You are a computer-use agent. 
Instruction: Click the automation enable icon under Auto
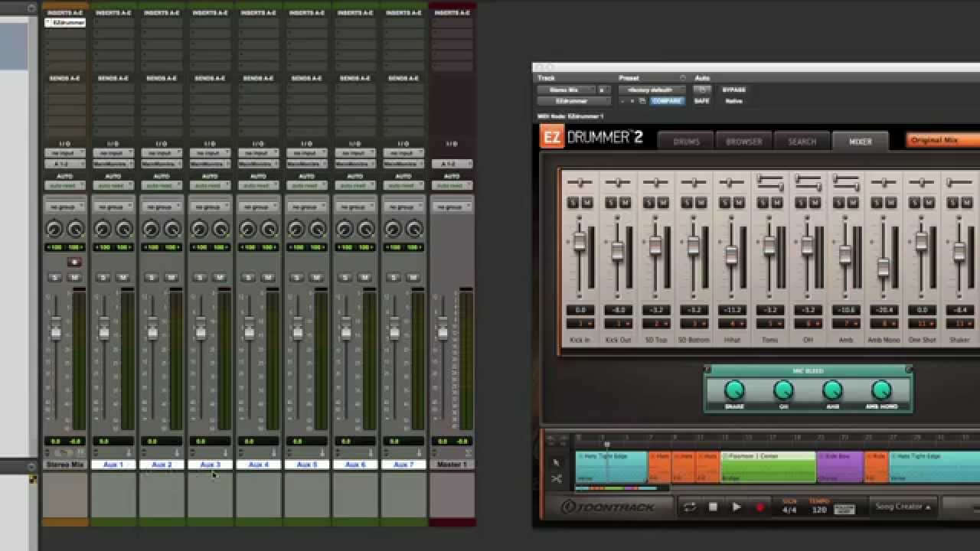pyautogui.click(x=701, y=90)
